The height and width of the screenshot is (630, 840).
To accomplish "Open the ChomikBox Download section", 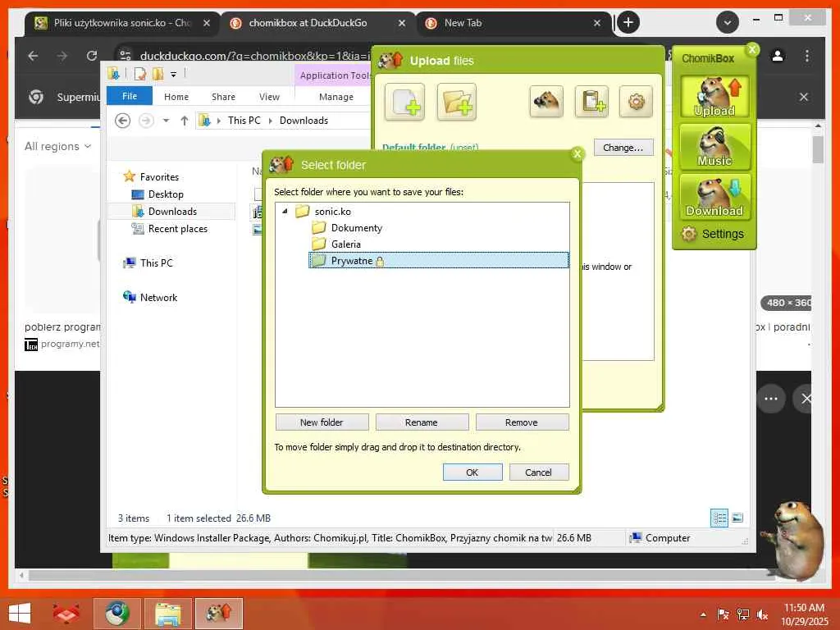I will [714, 197].
